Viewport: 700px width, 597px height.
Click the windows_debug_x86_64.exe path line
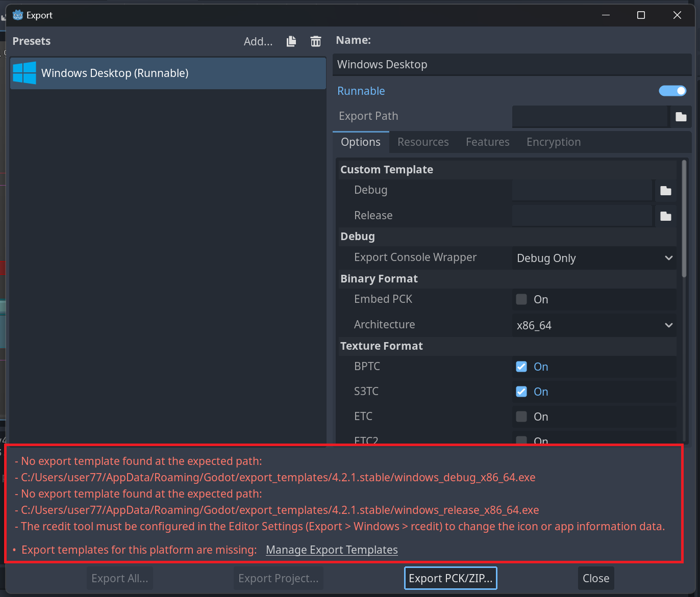[276, 478]
